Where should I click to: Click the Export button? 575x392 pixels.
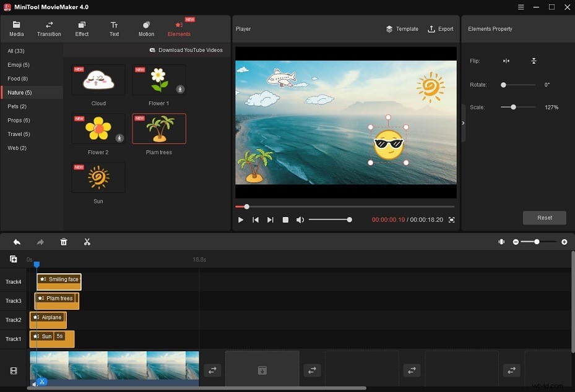click(440, 28)
